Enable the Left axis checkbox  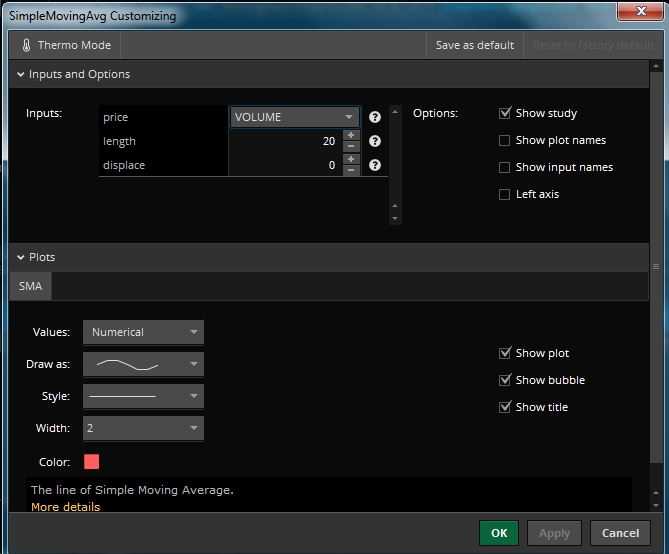505,194
